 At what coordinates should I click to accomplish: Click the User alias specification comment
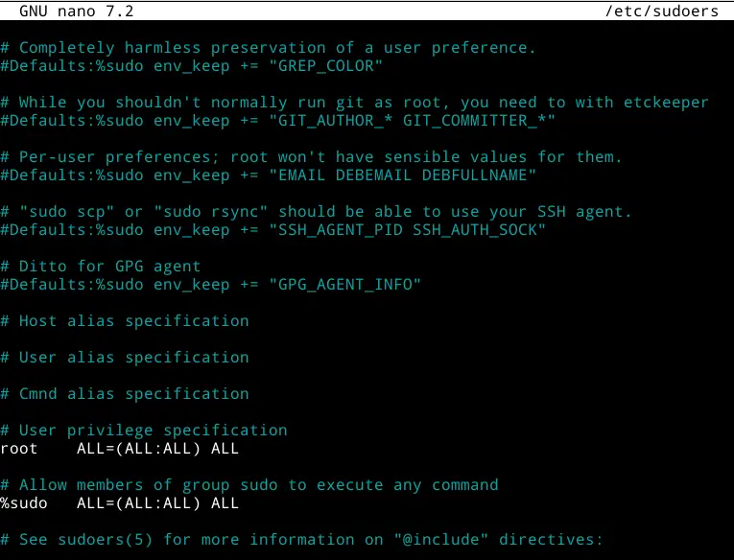tap(125, 358)
